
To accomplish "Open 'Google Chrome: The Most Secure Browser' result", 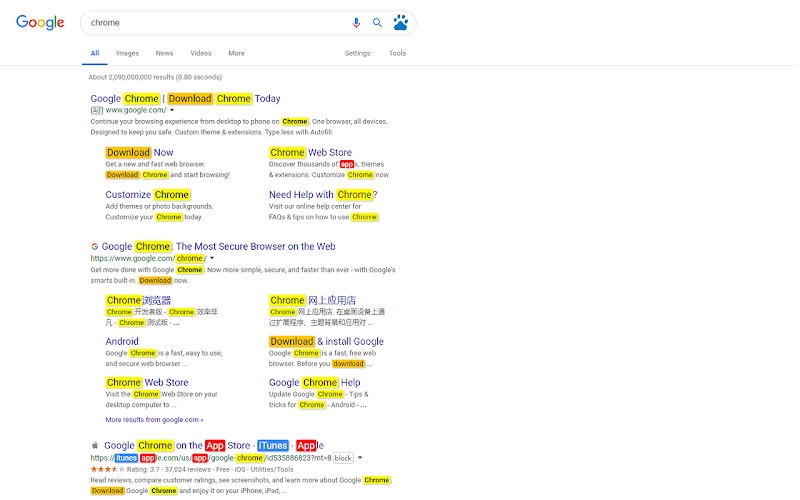I will point(218,246).
